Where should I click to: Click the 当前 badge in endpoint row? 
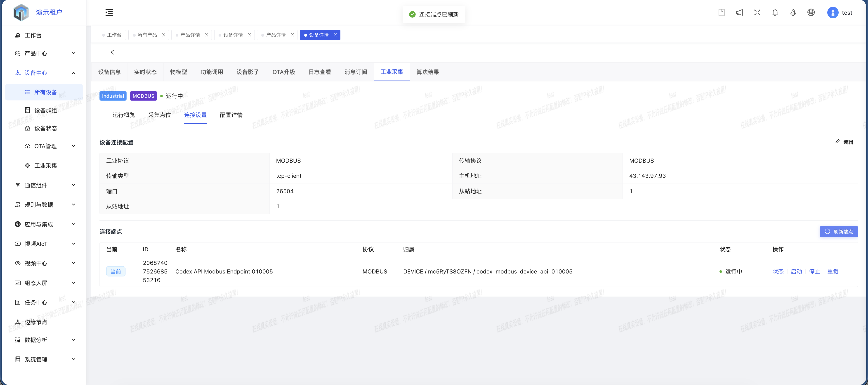click(x=116, y=271)
